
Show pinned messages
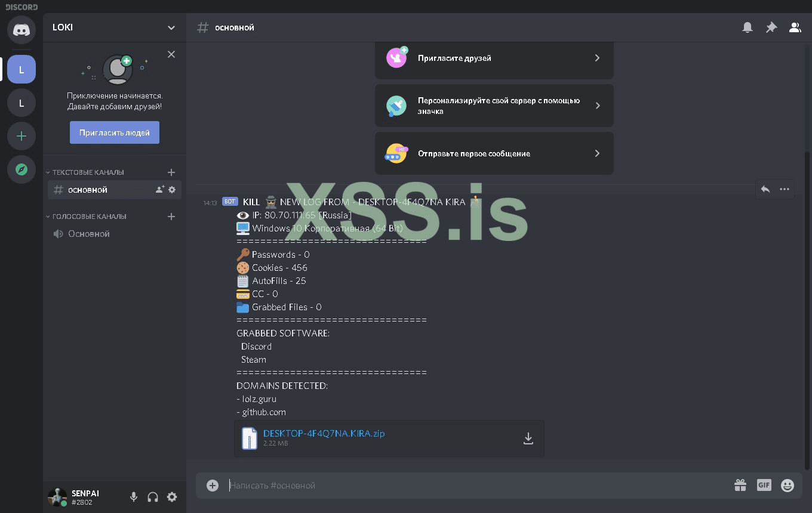tap(771, 27)
